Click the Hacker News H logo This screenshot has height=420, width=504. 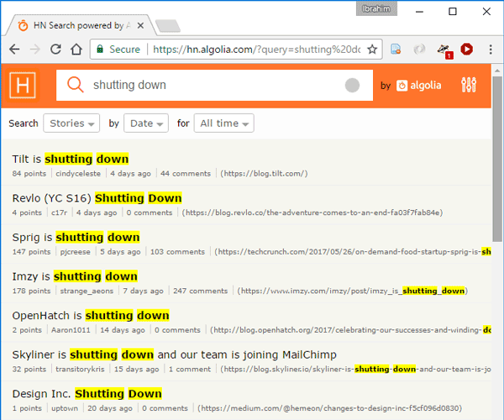pos(23,85)
